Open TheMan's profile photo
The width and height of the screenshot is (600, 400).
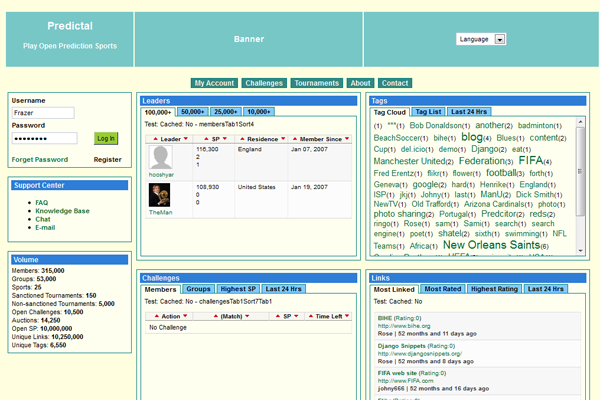click(x=159, y=195)
